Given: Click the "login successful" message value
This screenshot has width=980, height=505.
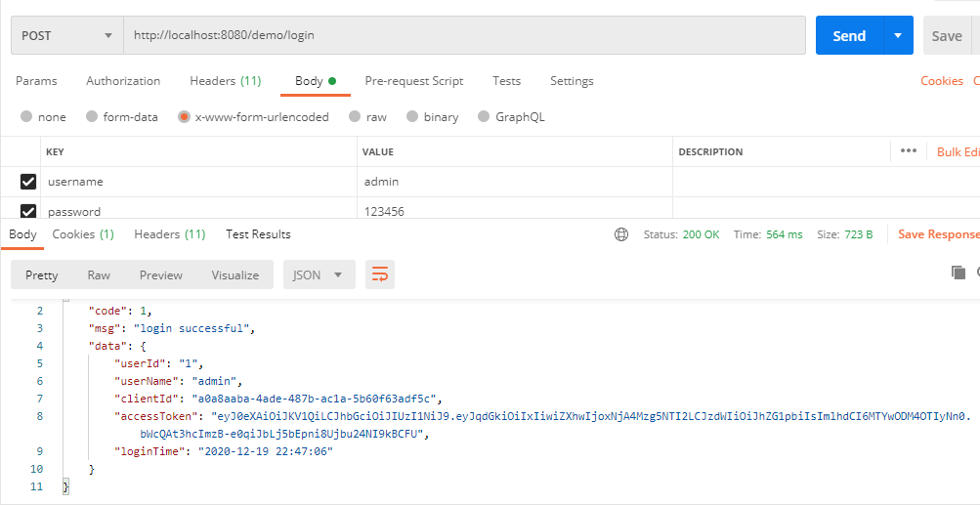Looking at the screenshot, I should [191, 328].
